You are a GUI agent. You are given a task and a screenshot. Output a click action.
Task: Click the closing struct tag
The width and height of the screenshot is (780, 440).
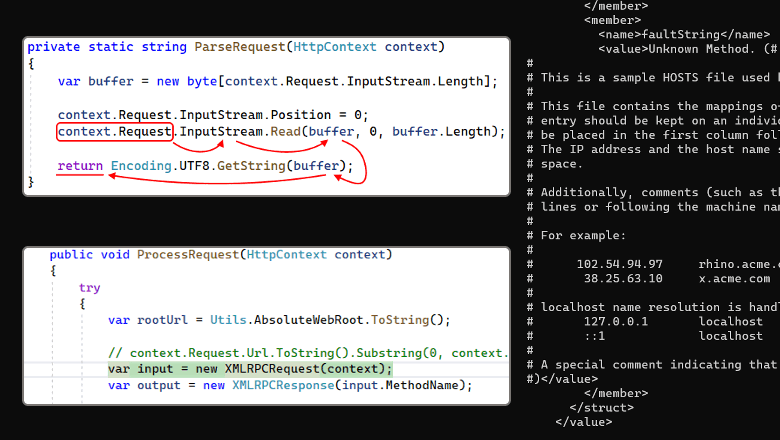pyautogui.click(x=602, y=408)
